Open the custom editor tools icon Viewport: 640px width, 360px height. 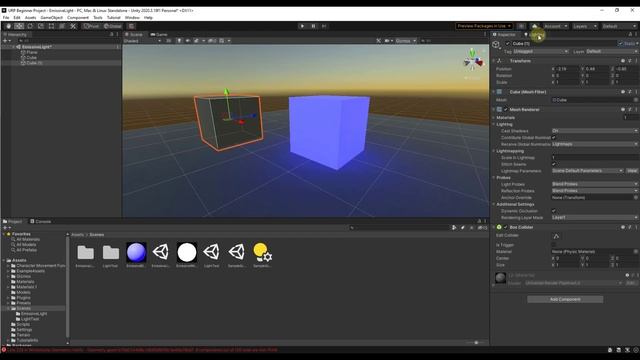click(x=73, y=26)
